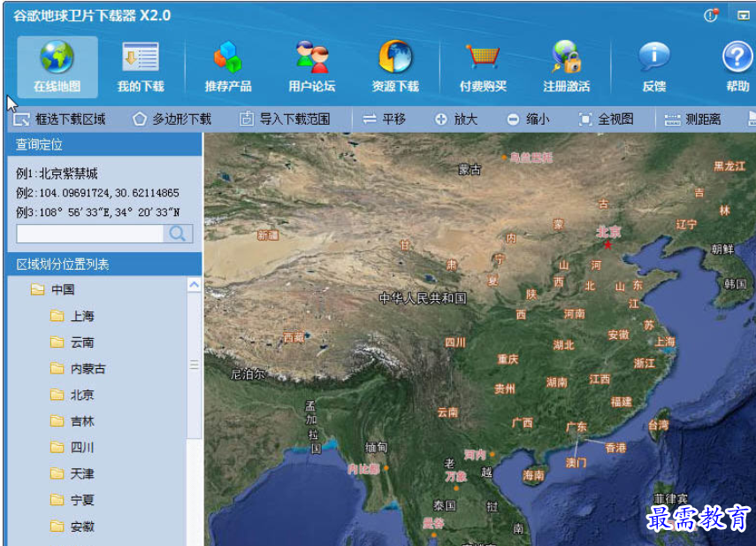This screenshot has width=756, height=546.
Task: Select 内蒙古 in the region list
Action: tap(88, 369)
